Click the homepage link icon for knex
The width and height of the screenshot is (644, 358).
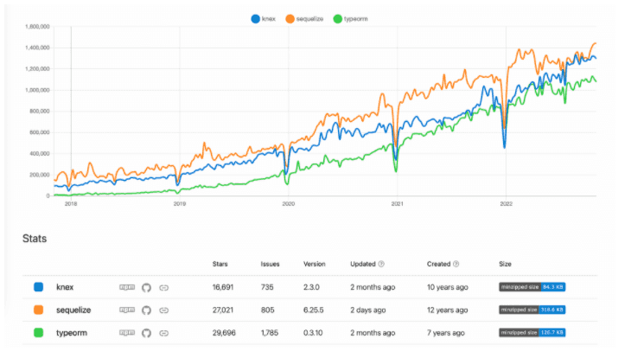click(x=164, y=286)
